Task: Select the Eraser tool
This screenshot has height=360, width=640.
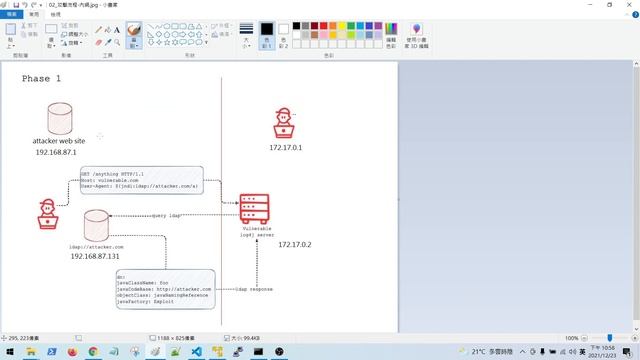Action: point(98,42)
